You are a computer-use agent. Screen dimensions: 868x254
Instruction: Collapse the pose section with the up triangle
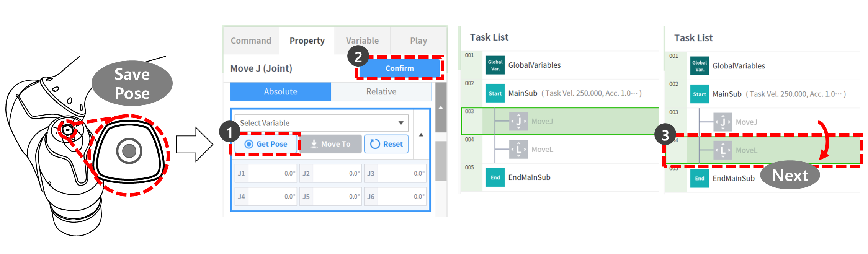(421, 135)
